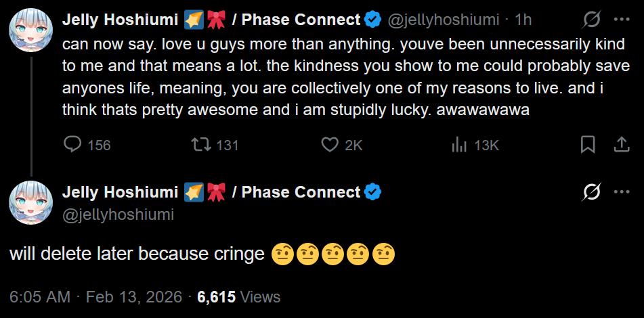Click the verified badge on first tweet
Image resolution: width=644 pixels, height=318 pixels.
(x=373, y=20)
